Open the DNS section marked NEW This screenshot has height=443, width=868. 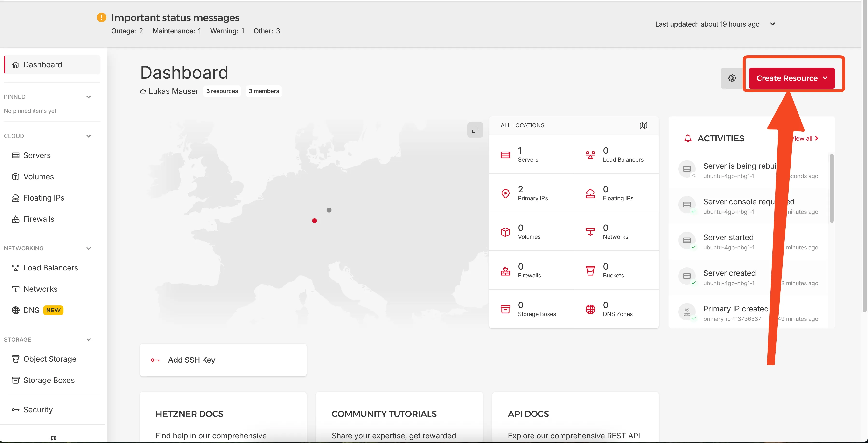coord(15,310)
